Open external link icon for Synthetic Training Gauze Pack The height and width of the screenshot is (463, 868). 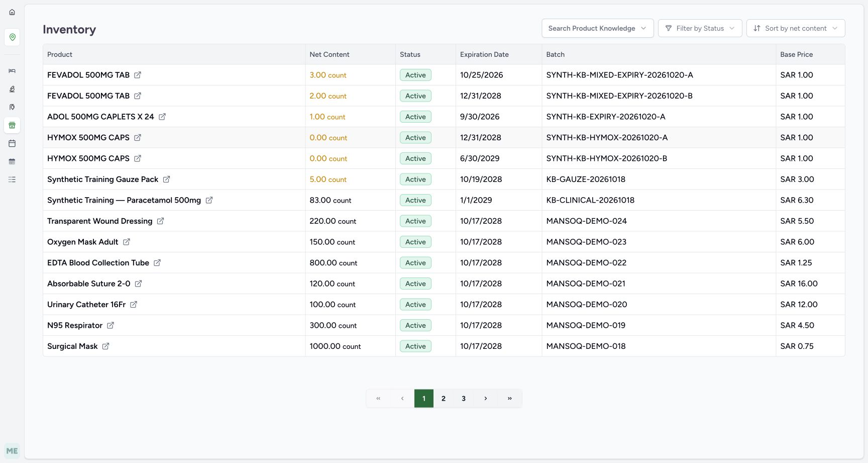tap(166, 179)
